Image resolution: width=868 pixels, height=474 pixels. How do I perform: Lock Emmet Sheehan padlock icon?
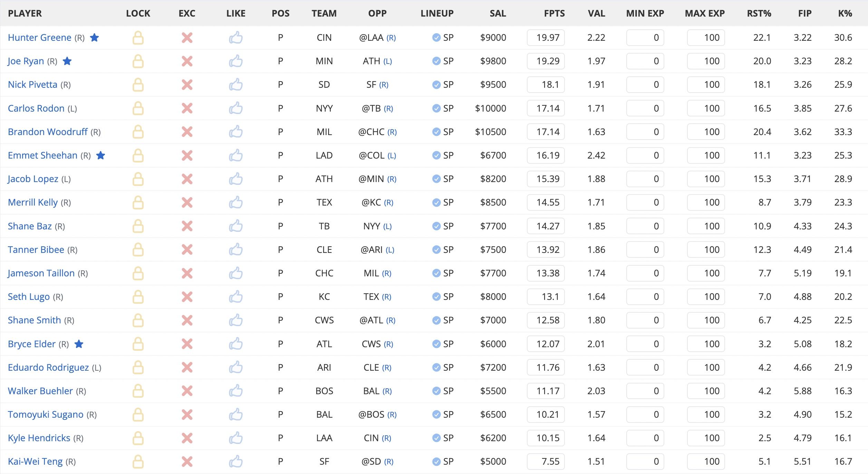(x=138, y=155)
